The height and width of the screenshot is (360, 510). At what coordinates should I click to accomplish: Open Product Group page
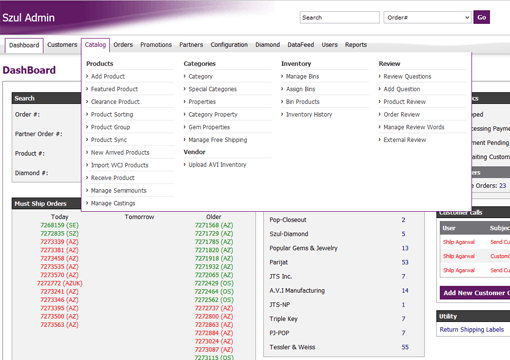point(110,127)
